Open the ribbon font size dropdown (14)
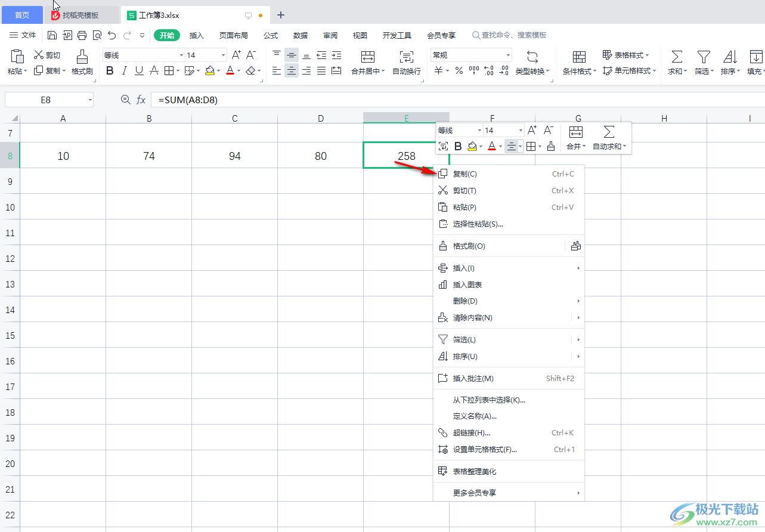 tap(224, 55)
